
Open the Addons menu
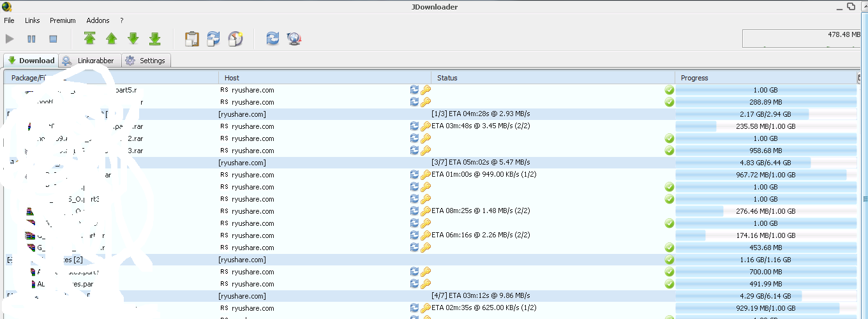click(98, 20)
